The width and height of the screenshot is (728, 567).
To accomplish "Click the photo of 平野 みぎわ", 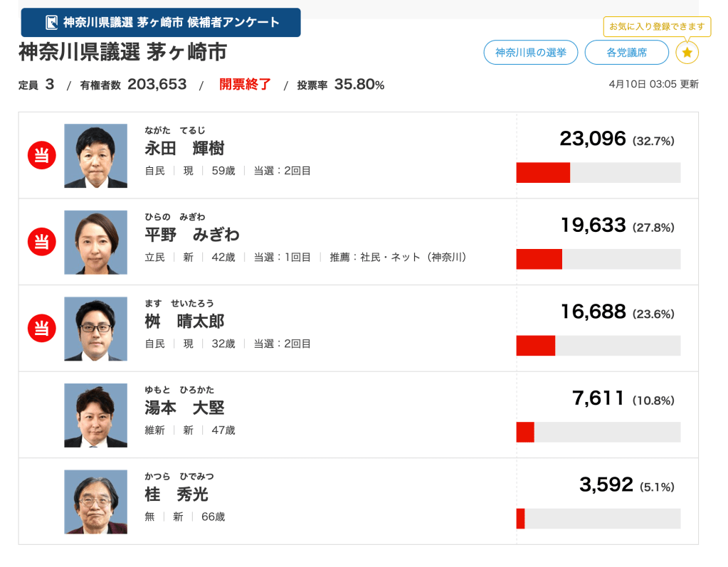I will 95,242.
